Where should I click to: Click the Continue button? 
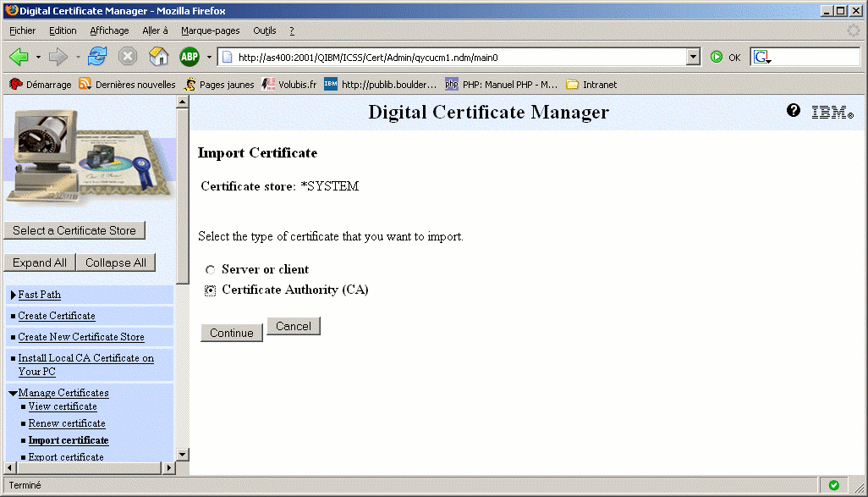pyautogui.click(x=232, y=333)
